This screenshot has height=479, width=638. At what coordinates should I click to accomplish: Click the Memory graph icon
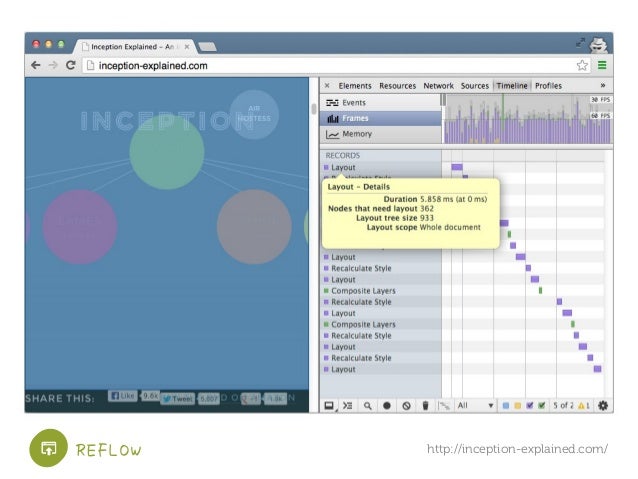(x=332, y=134)
